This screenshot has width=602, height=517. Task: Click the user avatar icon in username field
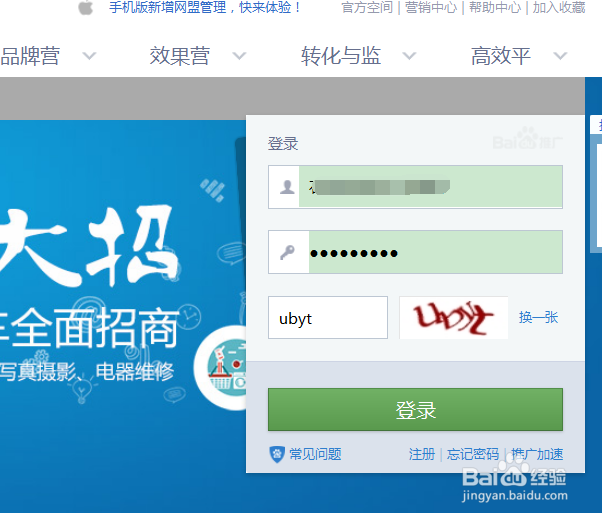tap(287, 187)
